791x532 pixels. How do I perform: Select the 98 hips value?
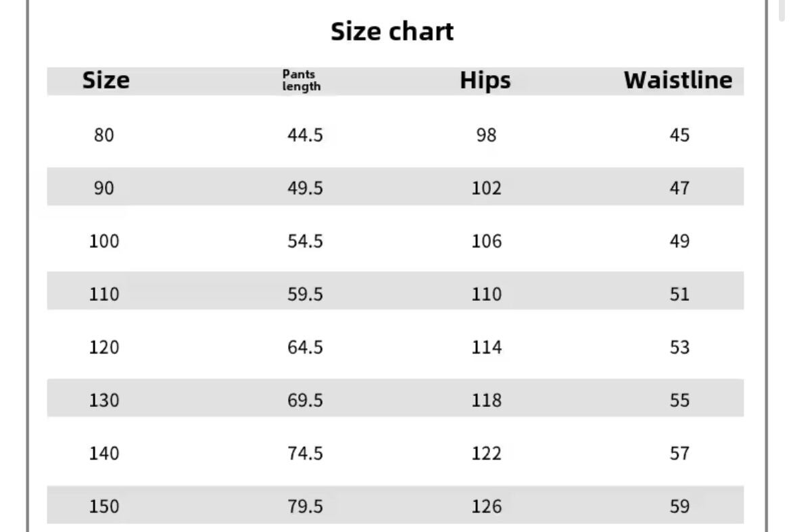point(486,135)
